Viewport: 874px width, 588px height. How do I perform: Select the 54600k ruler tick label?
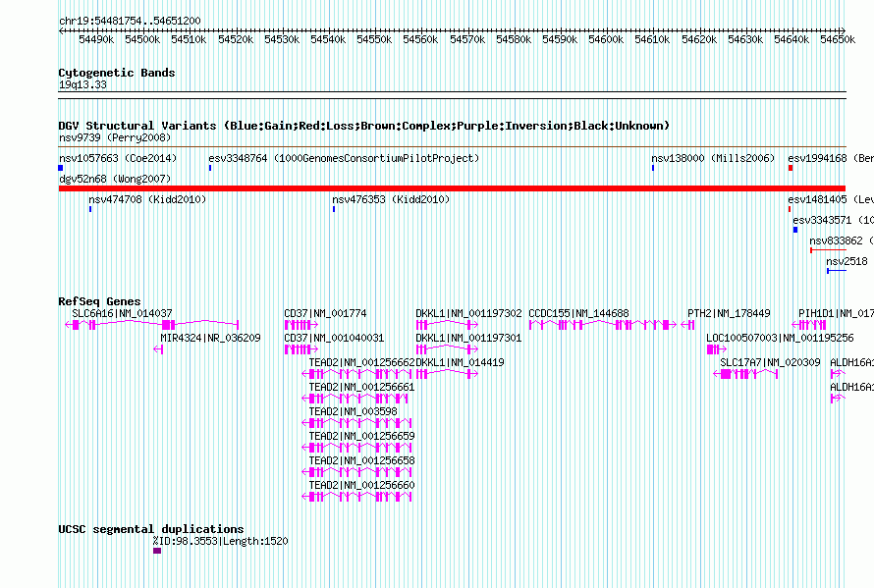tap(606, 39)
